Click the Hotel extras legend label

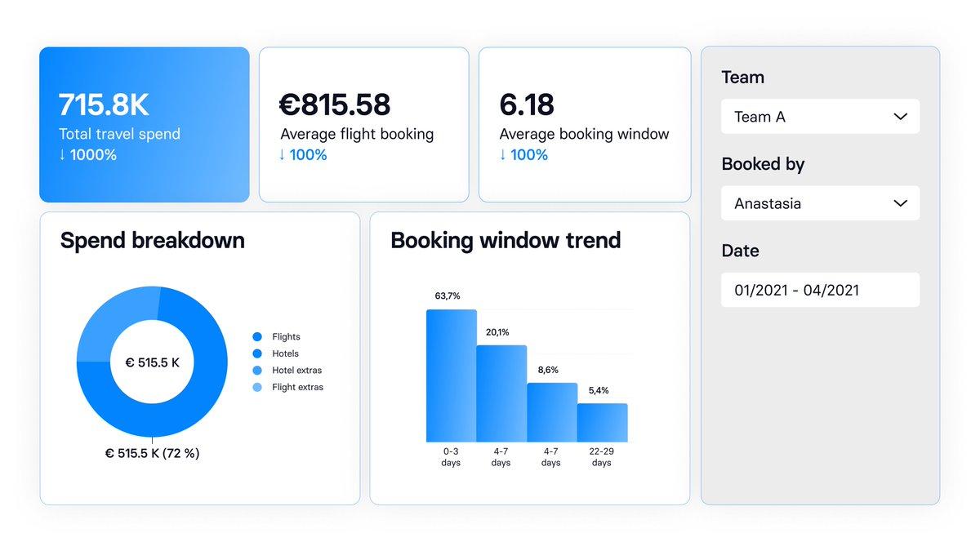pos(297,371)
